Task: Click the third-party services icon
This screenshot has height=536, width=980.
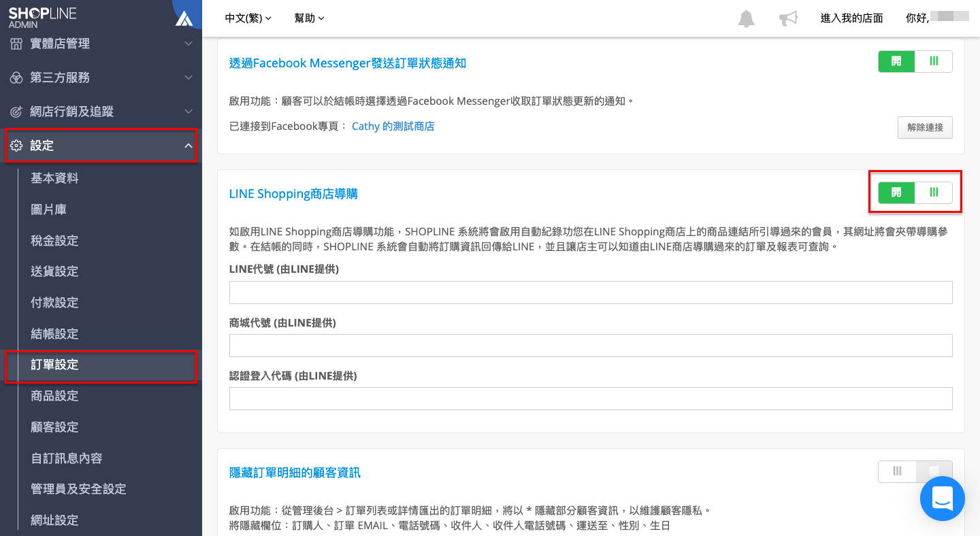Action: (16, 78)
